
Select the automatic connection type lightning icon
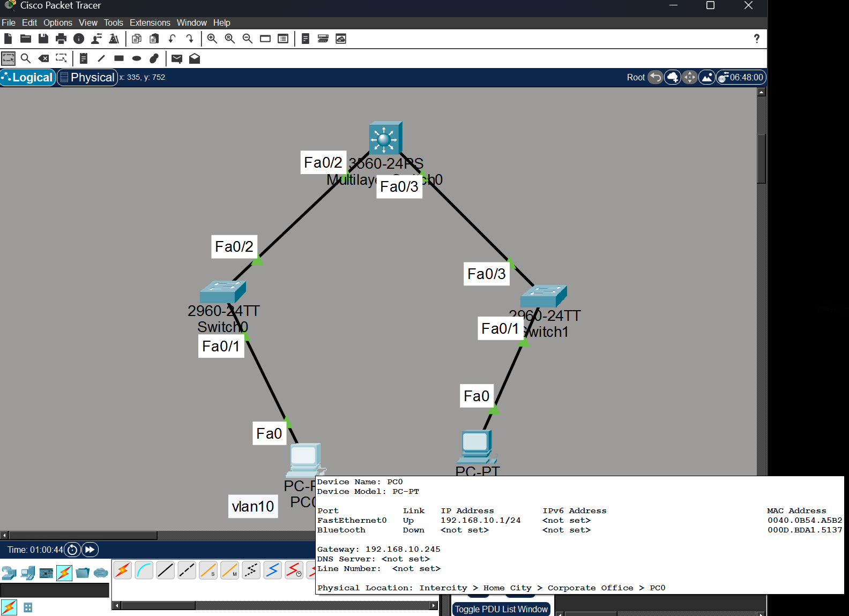tap(122, 570)
